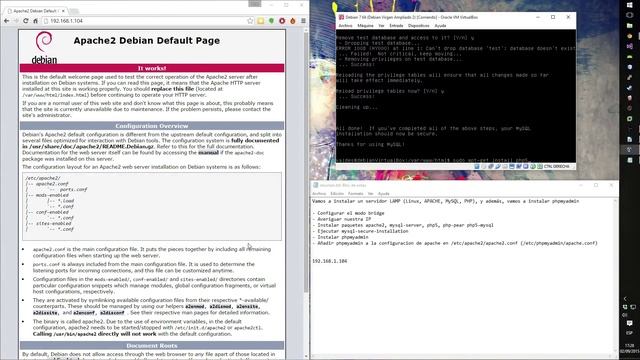Go back in the Chrome browser
The width and height of the screenshot is (640, 360).
(7, 21)
